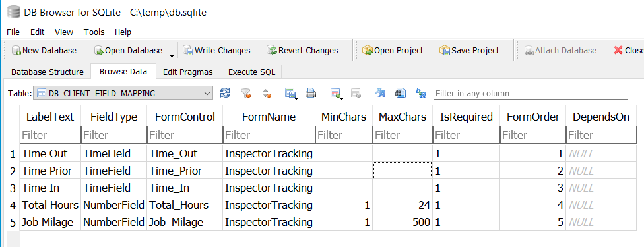Expand the Open Database dropdown arrow
Image resolution: width=644 pixels, height=247 pixels.
(x=172, y=55)
